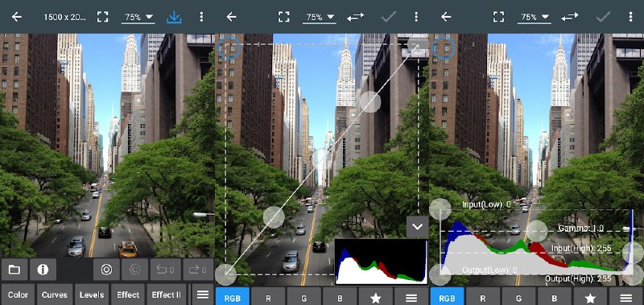Tap fullscreen icon in the Curves panel
Screen dimensions: 644x305
click(284, 17)
